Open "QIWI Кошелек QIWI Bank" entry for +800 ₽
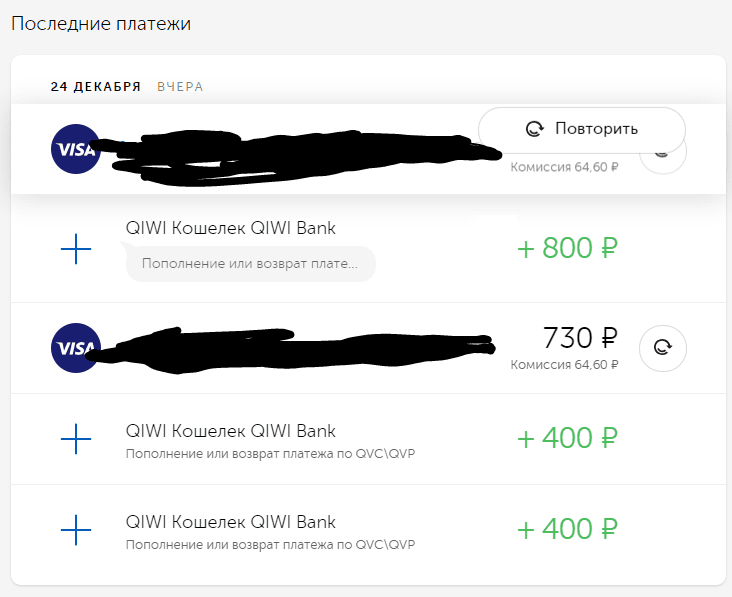The width and height of the screenshot is (732, 597). point(231,228)
